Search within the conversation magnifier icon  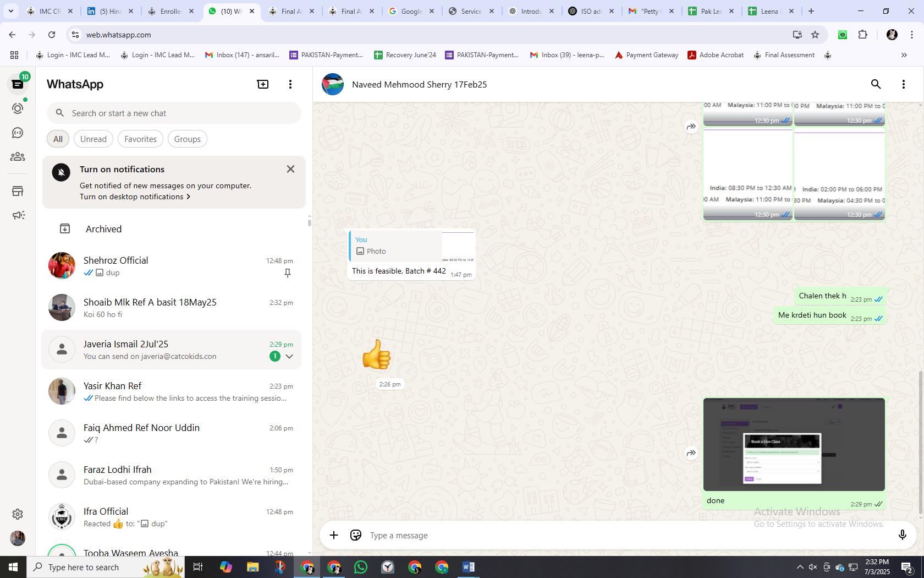tap(876, 84)
